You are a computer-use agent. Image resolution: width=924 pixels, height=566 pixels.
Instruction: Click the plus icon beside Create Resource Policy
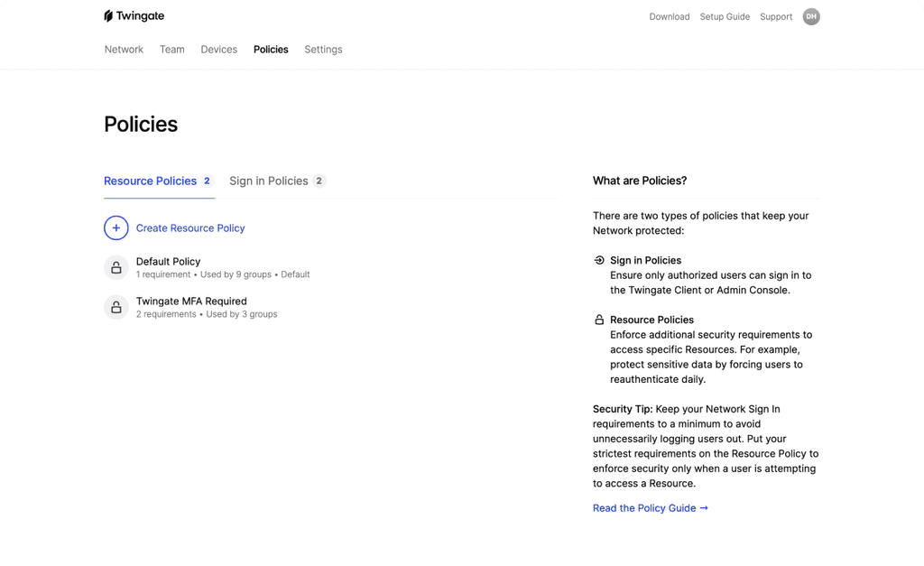[115, 227]
